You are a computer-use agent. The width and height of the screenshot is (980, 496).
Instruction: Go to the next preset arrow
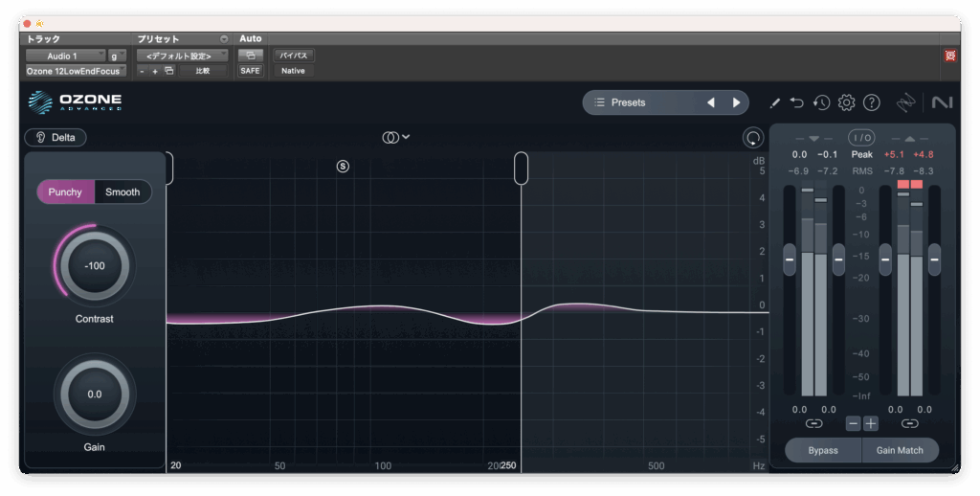pyautogui.click(x=736, y=102)
